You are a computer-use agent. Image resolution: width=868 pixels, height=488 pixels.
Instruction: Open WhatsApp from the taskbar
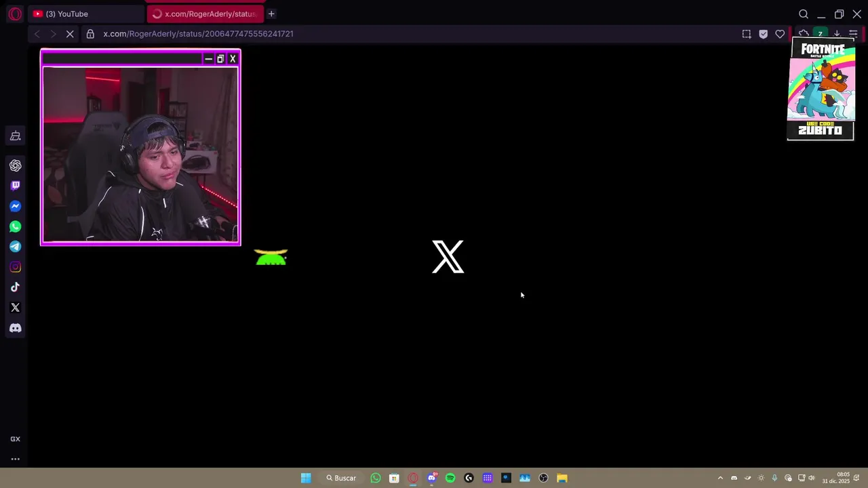point(376,478)
